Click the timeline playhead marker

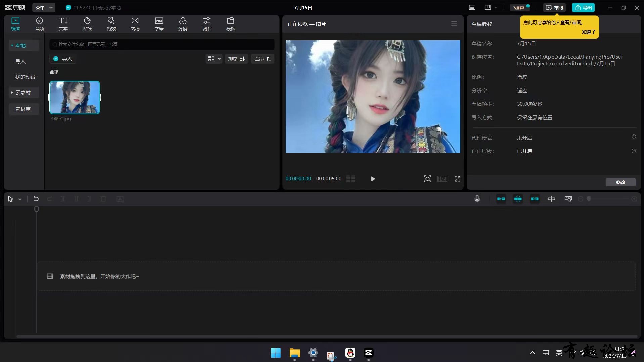click(x=37, y=209)
